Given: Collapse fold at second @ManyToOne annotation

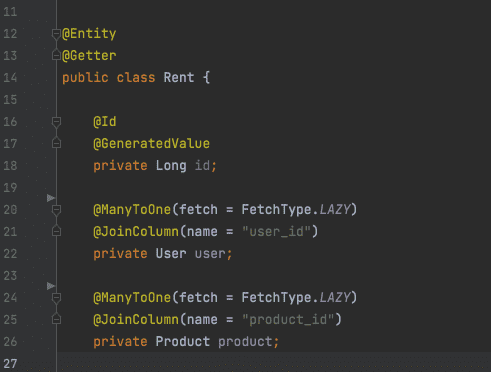Looking at the screenshot, I should pos(56,298).
